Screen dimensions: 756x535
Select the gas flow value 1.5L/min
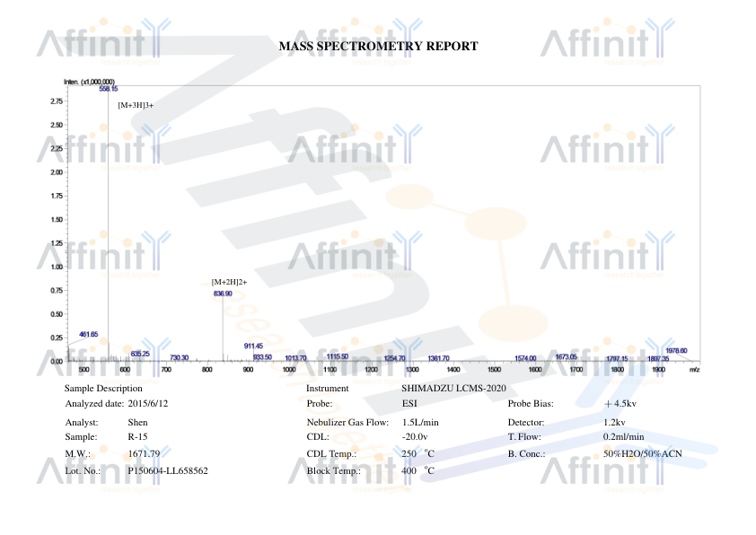pos(420,423)
